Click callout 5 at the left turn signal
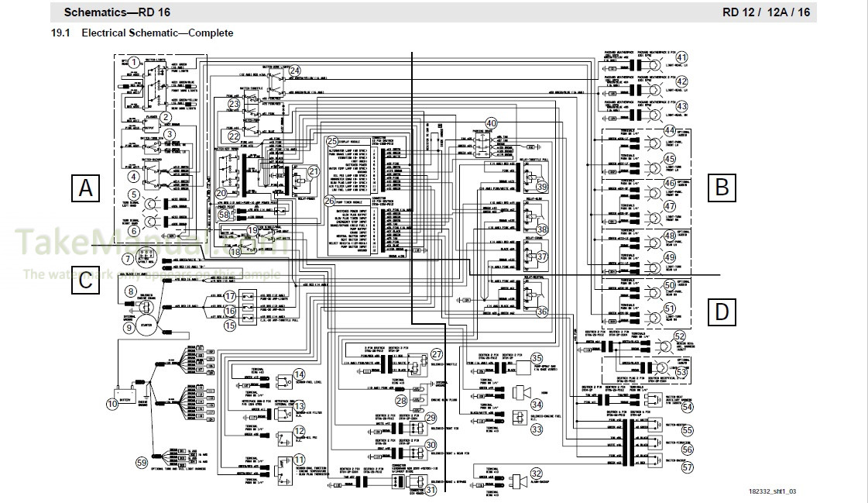Screen dimensions: 868x503 134,195
